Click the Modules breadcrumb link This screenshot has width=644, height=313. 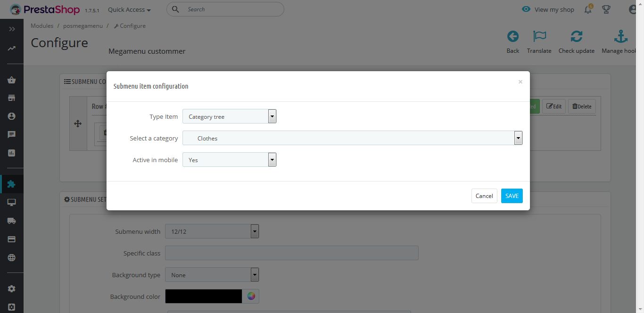[42, 26]
